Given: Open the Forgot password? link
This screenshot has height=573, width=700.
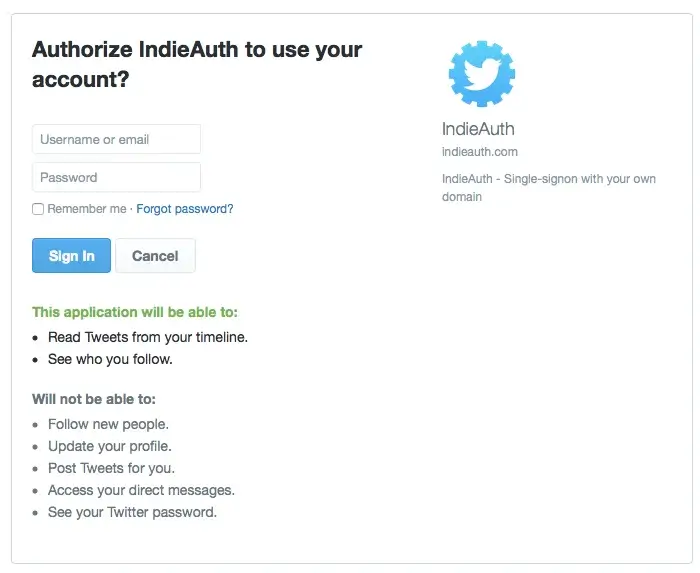Looking at the screenshot, I should (x=185, y=209).
